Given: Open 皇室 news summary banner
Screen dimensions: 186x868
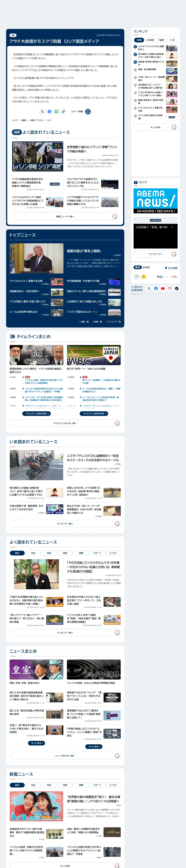Looking at the screenshot, I should pyautogui.click(x=37, y=670).
